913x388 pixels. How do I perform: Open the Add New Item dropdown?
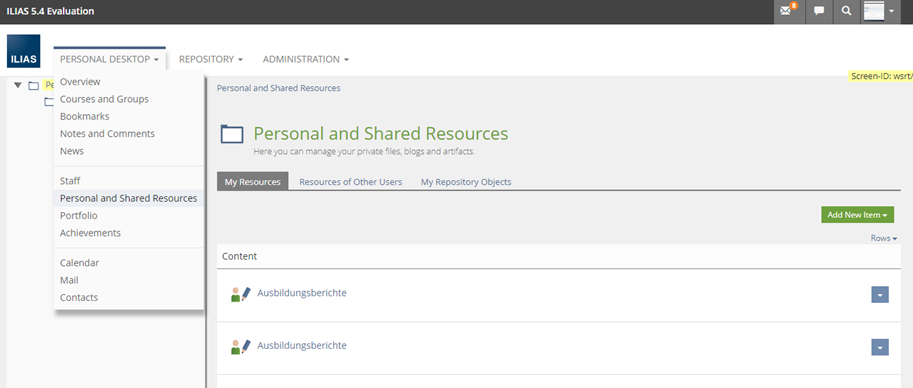coord(857,214)
